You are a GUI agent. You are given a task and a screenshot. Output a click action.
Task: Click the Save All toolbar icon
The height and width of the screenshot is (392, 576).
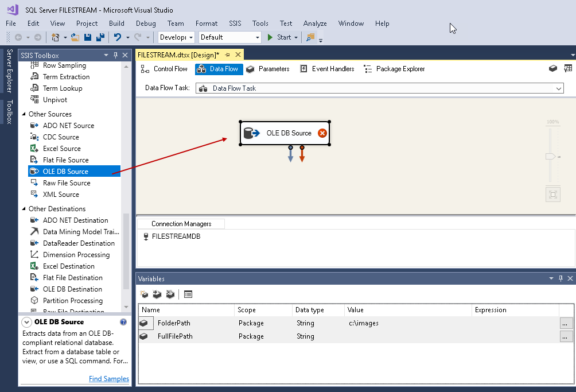pyautogui.click(x=100, y=37)
